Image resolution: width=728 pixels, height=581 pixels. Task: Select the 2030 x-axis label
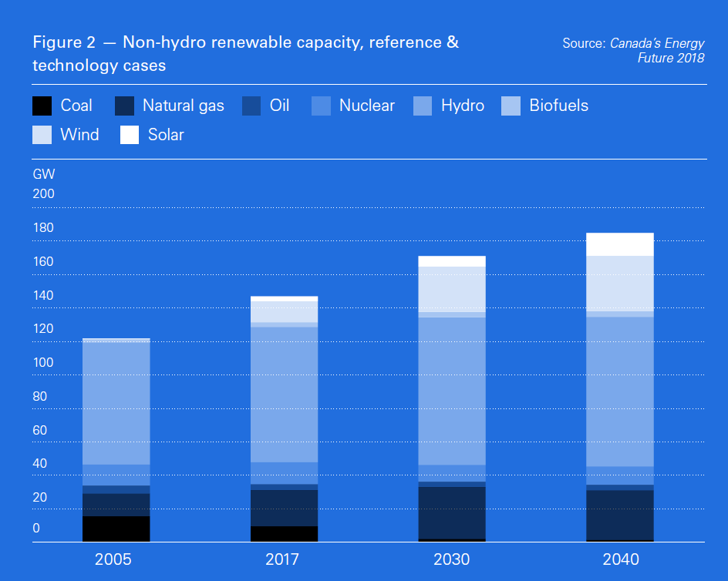[451, 559]
